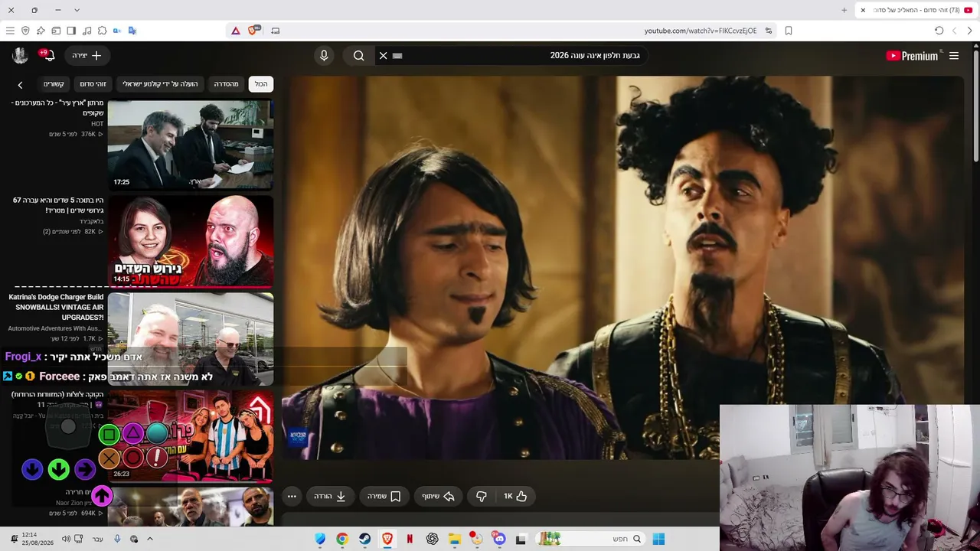Show next filter chips with the arrow
Screen dimensions: 980x551
point(20,84)
